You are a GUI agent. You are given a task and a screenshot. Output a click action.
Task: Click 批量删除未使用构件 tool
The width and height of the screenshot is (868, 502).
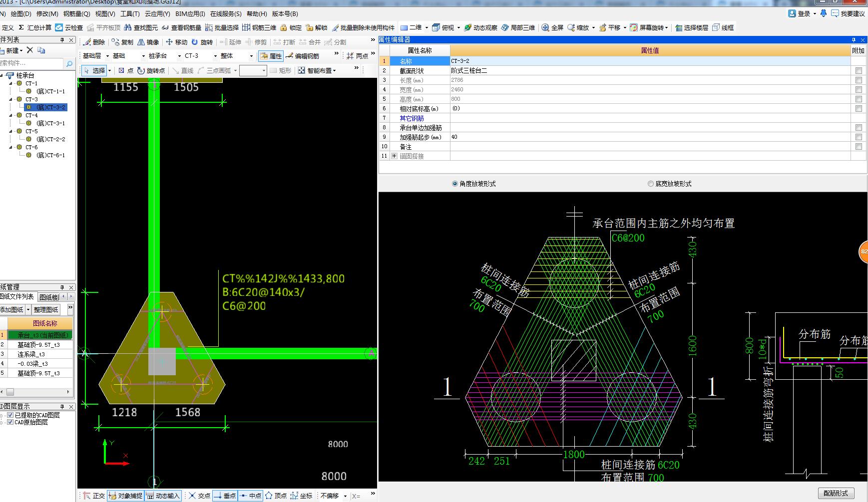pyautogui.click(x=363, y=27)
